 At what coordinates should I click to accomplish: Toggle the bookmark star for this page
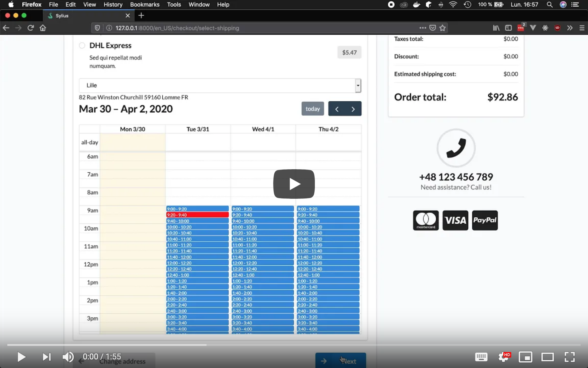tap(443, 28)
